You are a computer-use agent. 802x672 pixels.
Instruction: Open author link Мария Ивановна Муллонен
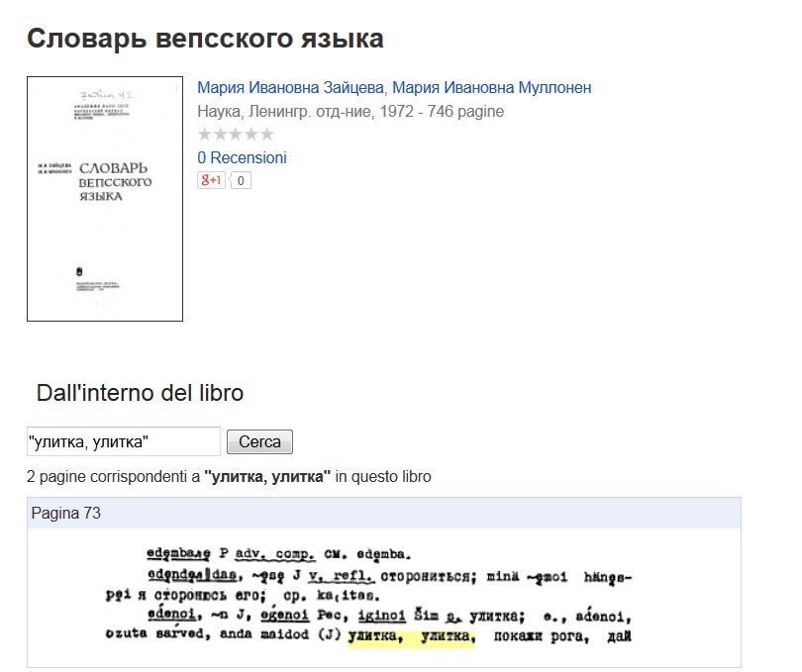click(x=491, y=87)
